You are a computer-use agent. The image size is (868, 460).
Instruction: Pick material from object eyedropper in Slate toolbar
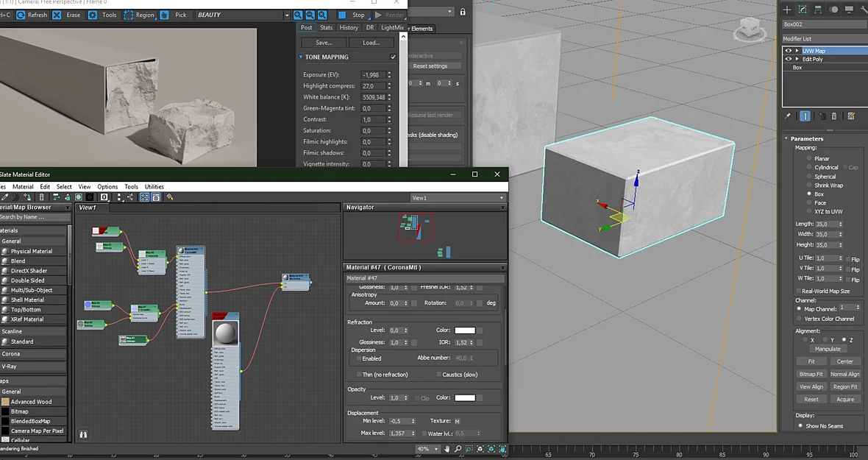[4, 197]
